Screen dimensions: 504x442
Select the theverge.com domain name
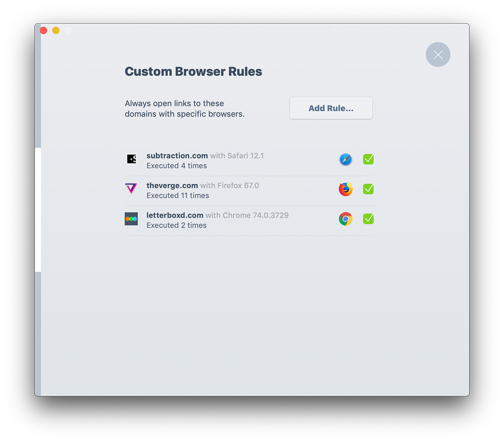coord(172,186)
